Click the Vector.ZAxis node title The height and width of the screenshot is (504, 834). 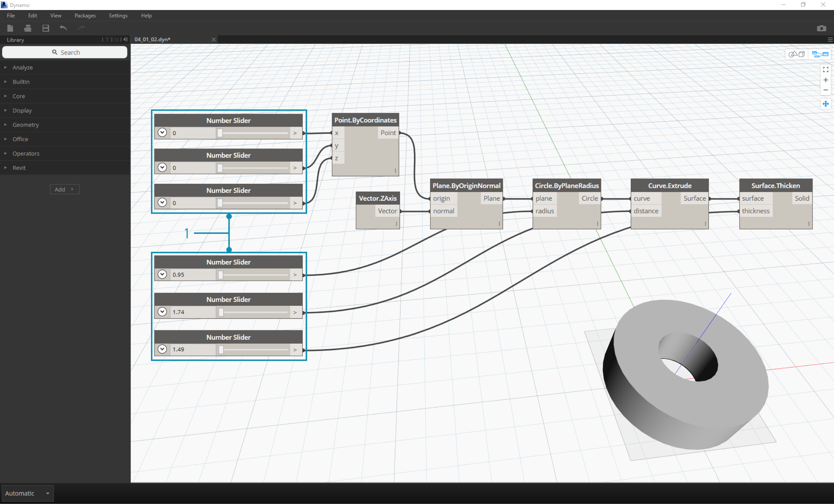[378, 198]
